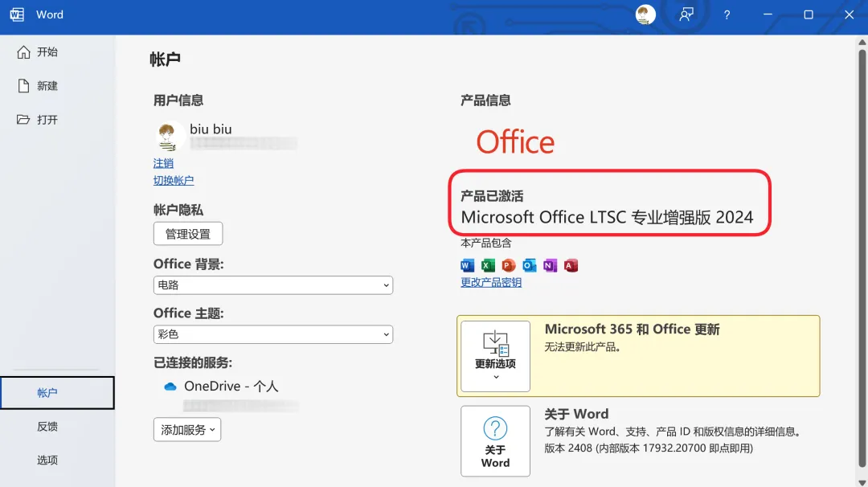Click the 切换帐户 switch account link

[x=174, y=180]
